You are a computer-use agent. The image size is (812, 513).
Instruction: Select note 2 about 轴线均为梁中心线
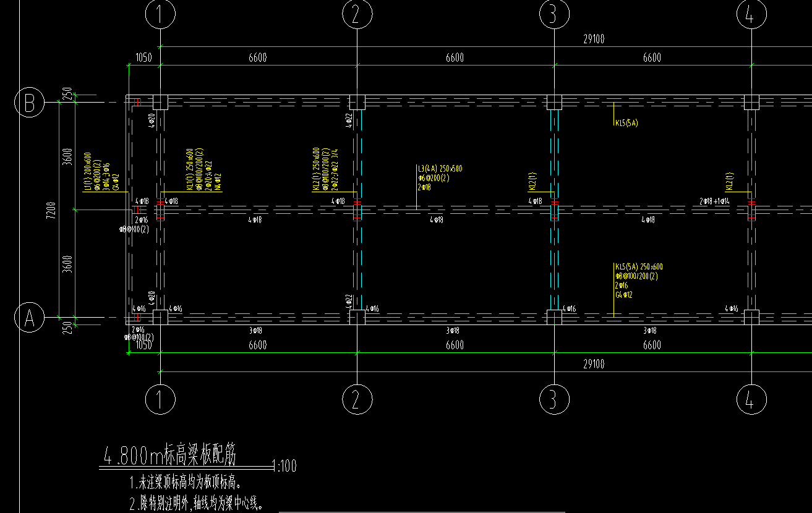(x=197, y=504)
